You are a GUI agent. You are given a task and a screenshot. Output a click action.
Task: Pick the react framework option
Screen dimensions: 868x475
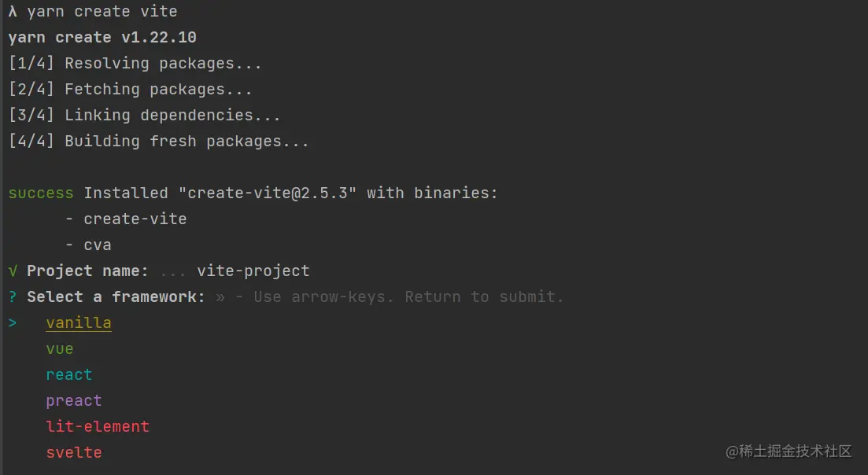pos(69,375)
